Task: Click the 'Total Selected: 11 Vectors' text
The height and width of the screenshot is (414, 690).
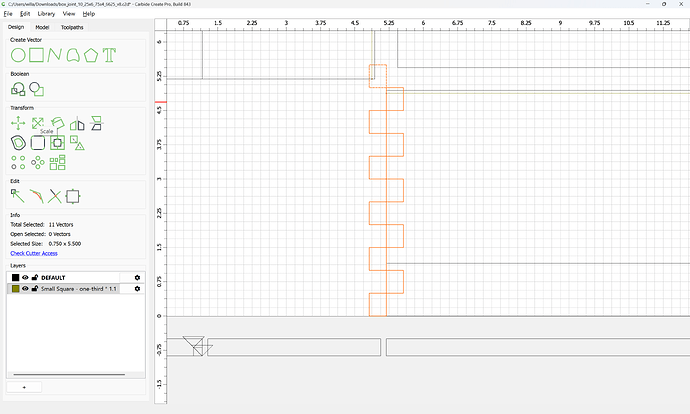Action: pyautogui.click(x=42, y=224)
